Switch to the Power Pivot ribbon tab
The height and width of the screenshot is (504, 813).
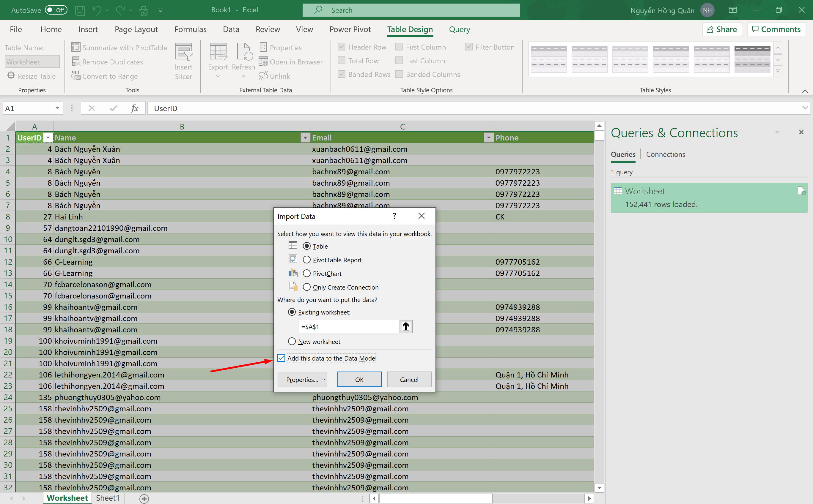350,29
